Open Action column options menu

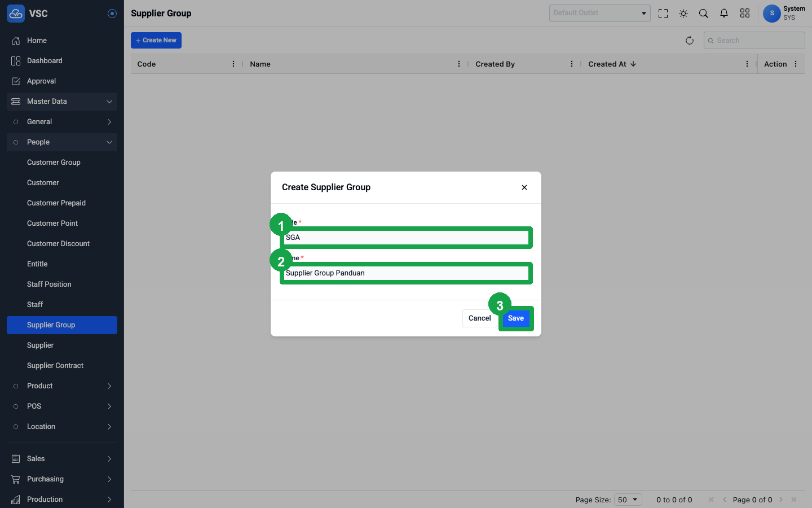[x=796, y=64]
